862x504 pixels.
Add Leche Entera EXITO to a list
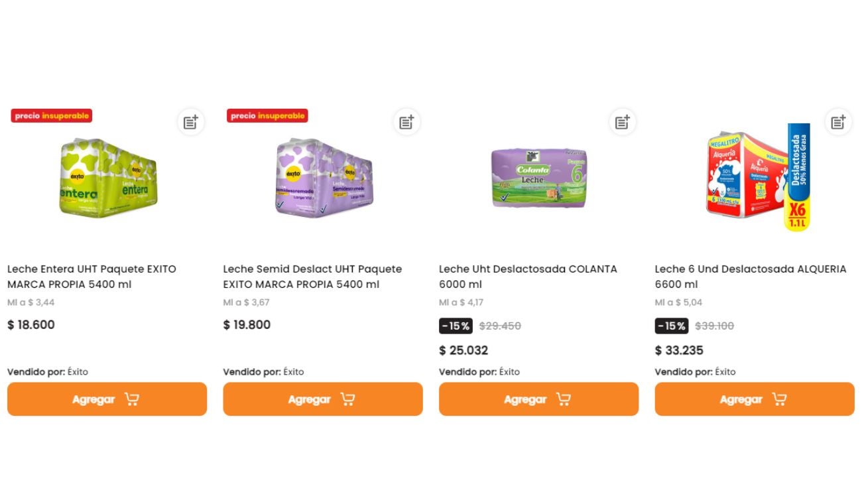191,122
